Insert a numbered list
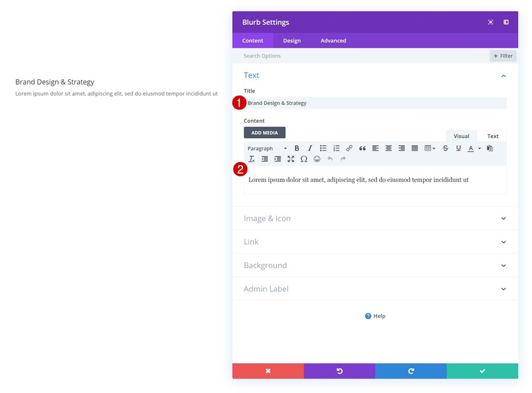Viewport: 532px width, 393px height. tap(336, 148)
